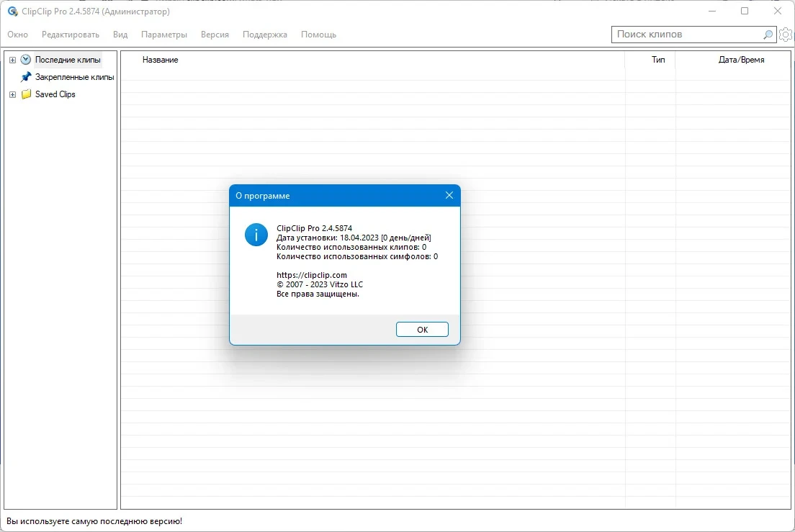Select Saved Clips folder in the sidebar
Image resolution: width=795 pixels, height=532 pixels.
(55, 94)
